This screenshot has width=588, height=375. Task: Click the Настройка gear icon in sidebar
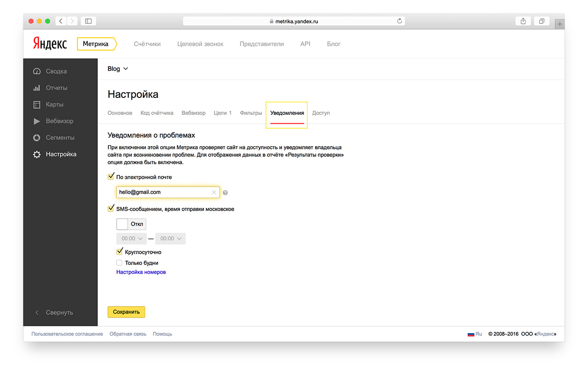tap(37, 154)
